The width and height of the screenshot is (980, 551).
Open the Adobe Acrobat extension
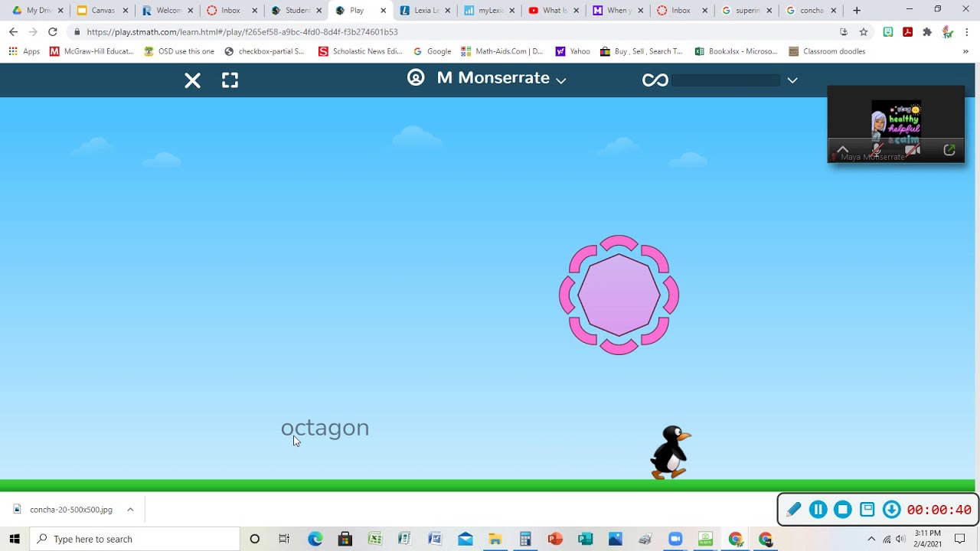(907, 32)
